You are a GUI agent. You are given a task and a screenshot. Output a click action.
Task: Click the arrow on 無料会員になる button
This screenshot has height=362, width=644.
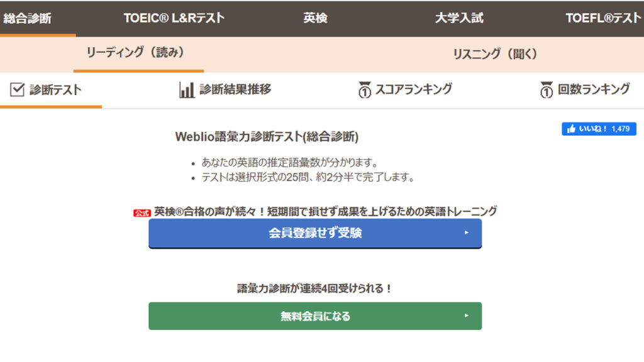[466, 315]
